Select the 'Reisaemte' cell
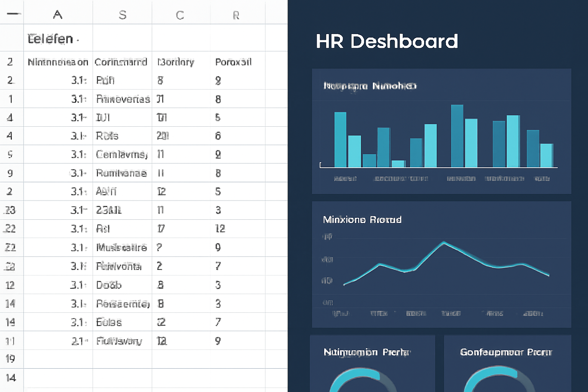This screenshot has width=588, height=392. 122,304
